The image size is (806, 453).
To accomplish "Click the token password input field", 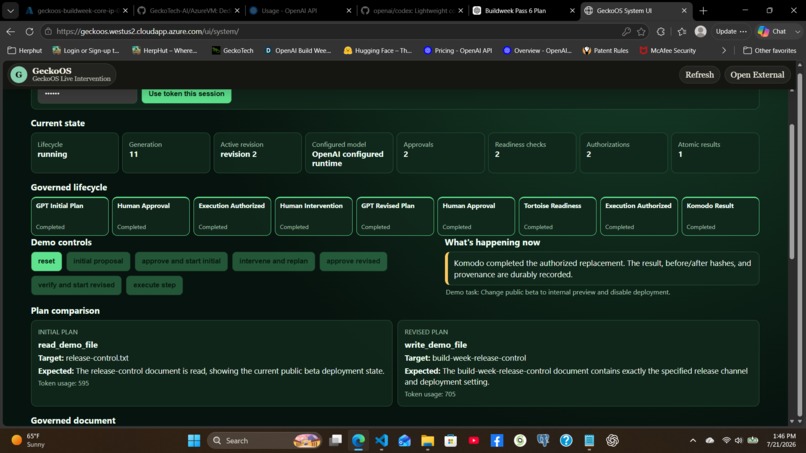I will click(87, 95).
